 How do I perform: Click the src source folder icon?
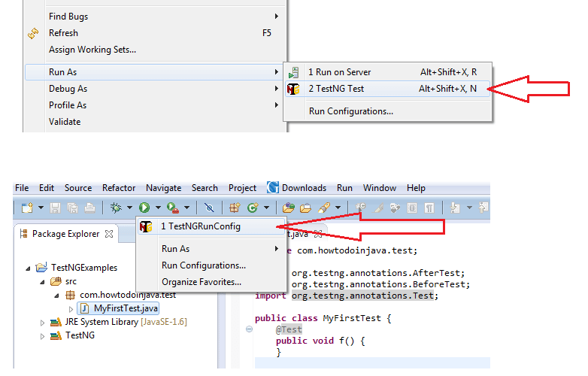click(56, 281)
